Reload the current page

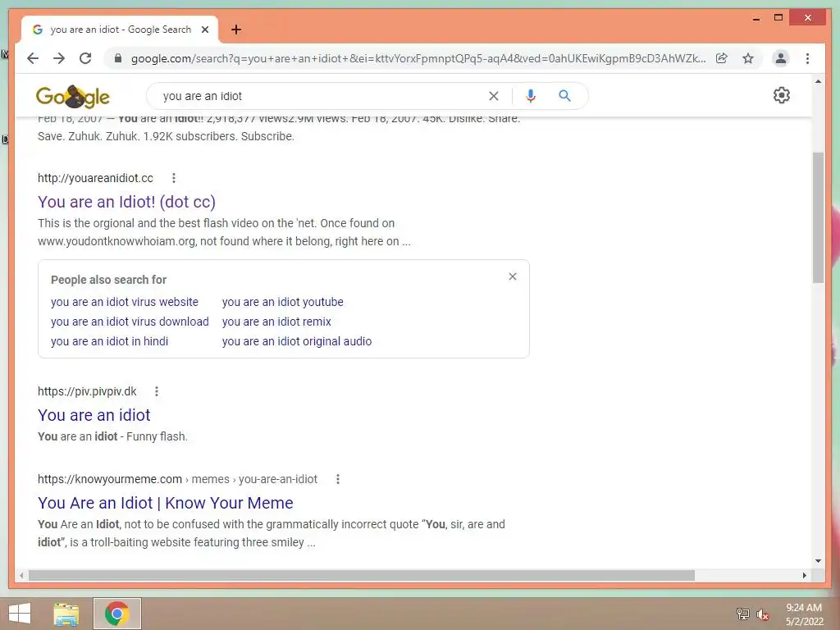coord(85,58)
